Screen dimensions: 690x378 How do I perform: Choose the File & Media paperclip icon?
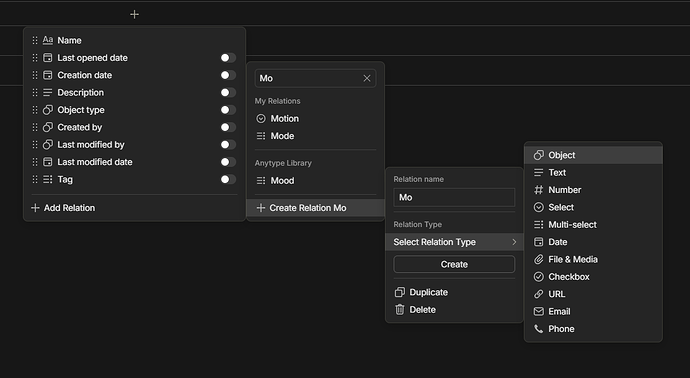pos(539,260)
